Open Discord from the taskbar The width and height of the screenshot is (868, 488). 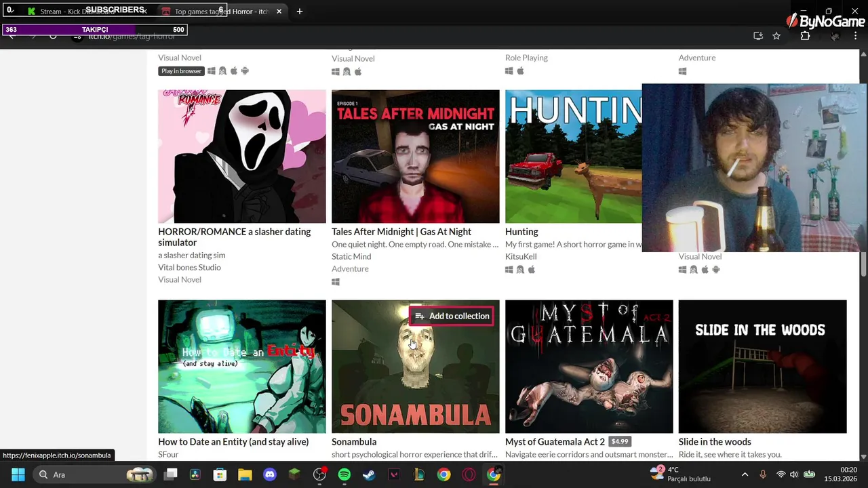[x=270, y=474]
